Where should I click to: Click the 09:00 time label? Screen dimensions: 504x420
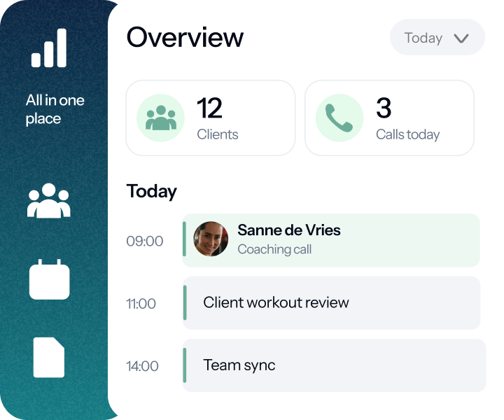coord(145,241)
